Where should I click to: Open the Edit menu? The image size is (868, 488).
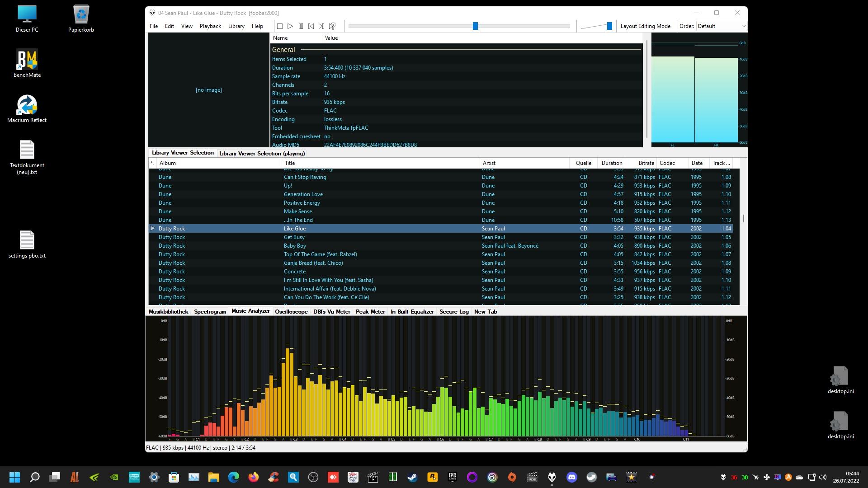170,26
